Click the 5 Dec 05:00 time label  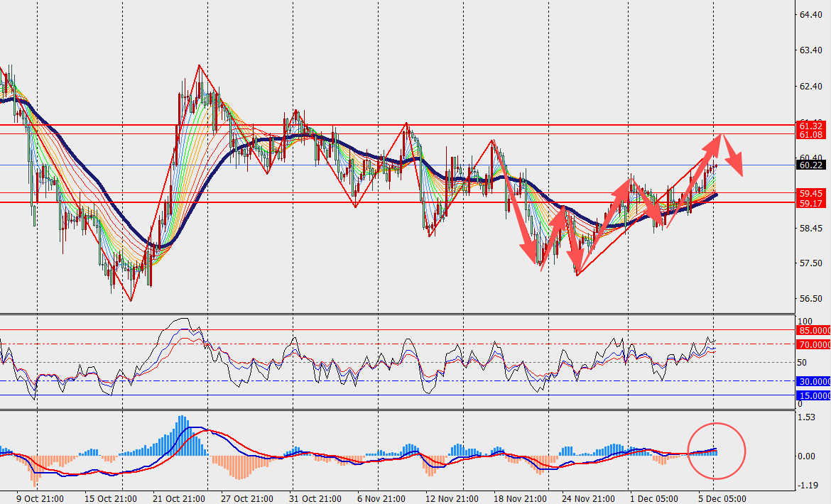[x=723, y=498]
